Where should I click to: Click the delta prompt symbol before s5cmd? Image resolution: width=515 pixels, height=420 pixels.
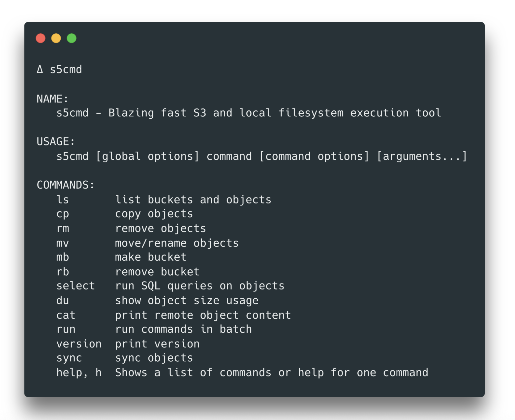click(x=40, y=69)
